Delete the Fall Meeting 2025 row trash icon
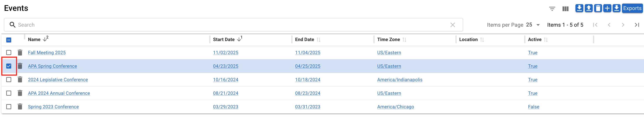Image resolution: width=644 pixels, height=120 pixels. click(x=20, y=53)
